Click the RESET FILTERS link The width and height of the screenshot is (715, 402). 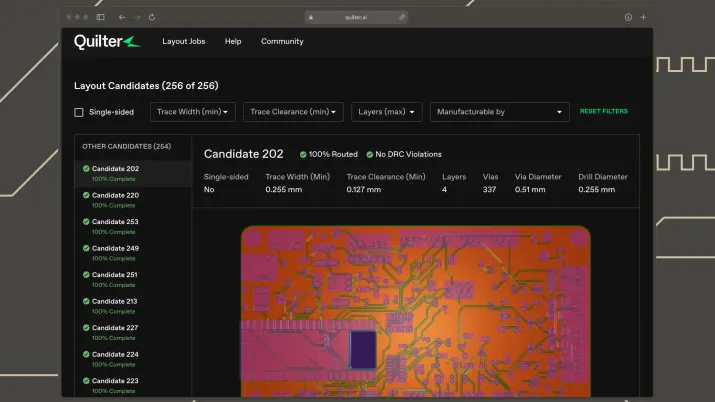click(604, 111)
